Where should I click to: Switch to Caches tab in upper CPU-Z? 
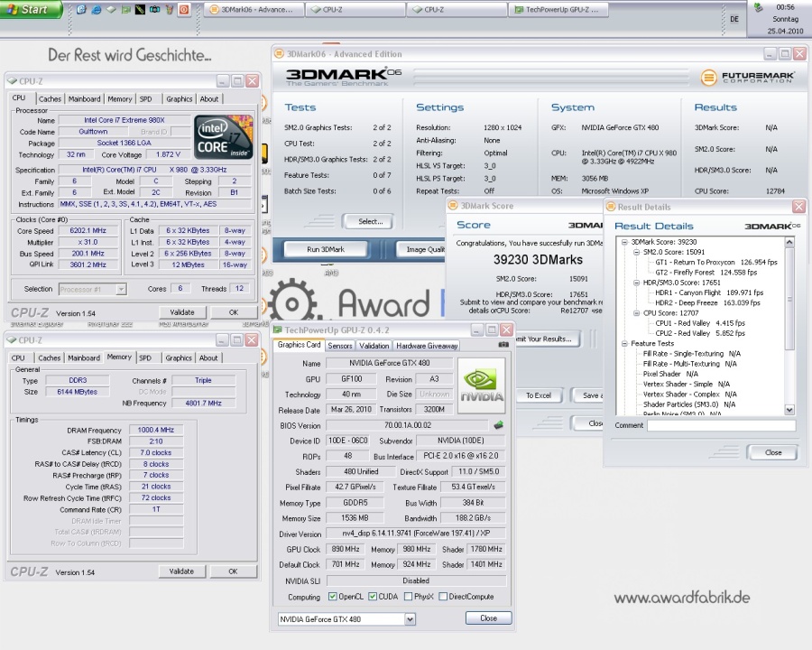50,98
